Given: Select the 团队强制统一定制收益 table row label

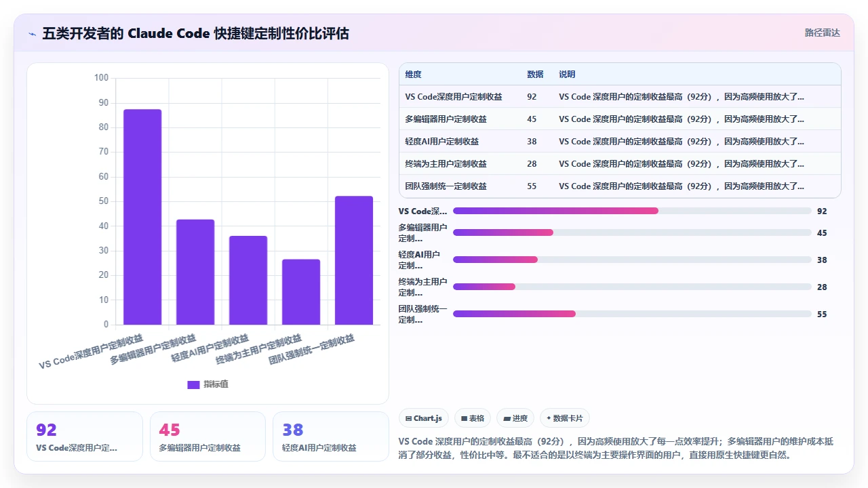Looking at the screenshot, I should (x=446, y=186).
